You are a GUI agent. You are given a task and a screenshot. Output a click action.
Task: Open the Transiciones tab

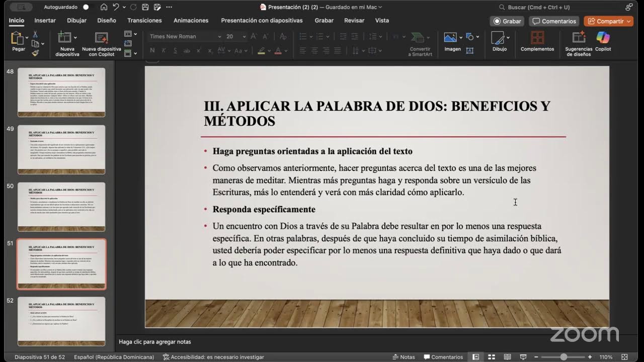144,21
